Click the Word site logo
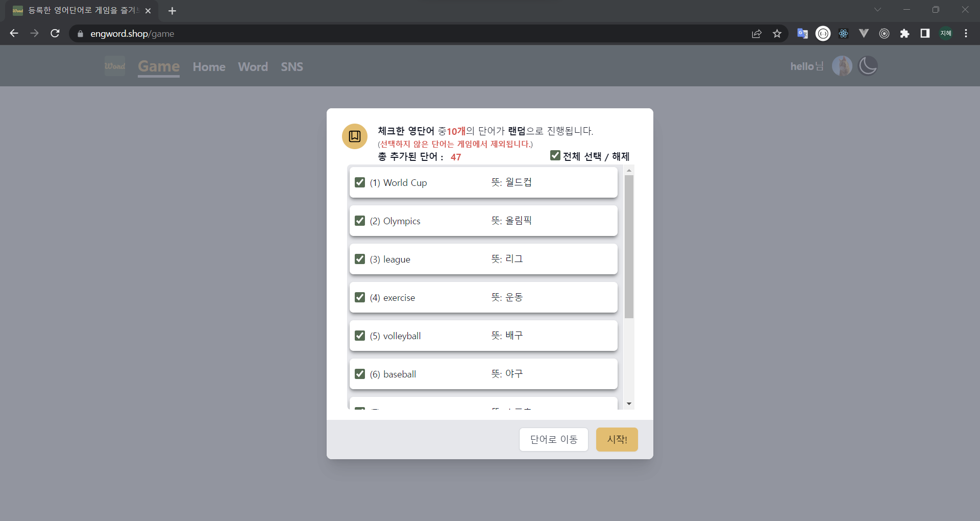This screenshot has width=980, height=521. click(x=115, y=65)
